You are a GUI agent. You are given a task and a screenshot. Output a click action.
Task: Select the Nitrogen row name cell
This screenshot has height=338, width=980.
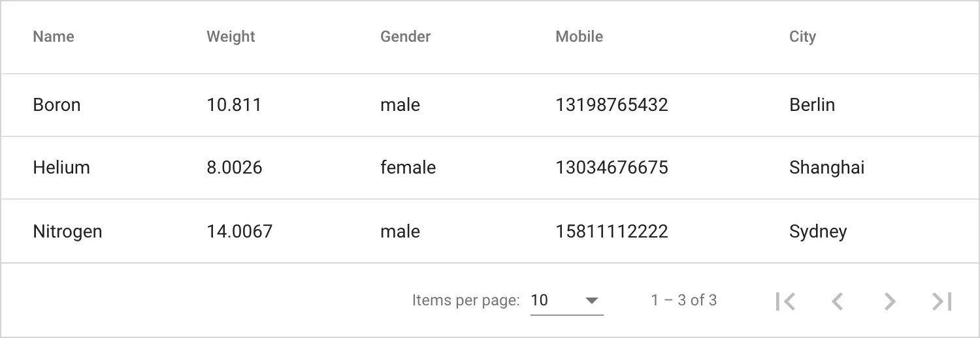[67, 232]
